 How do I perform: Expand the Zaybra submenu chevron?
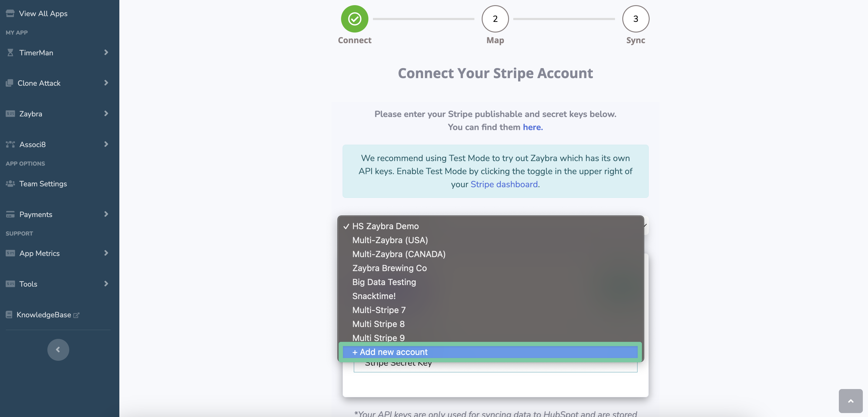pyautogui.click(x=106, y=114)
